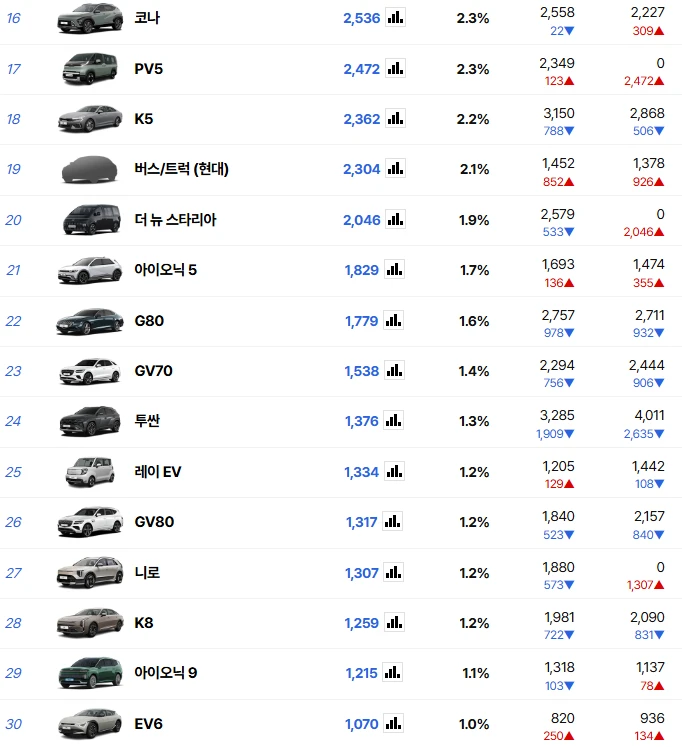Viewport: 682px width, 747px height.
Task: Show the sales chart for 레이 EV
Action: (x=394, y=471)
